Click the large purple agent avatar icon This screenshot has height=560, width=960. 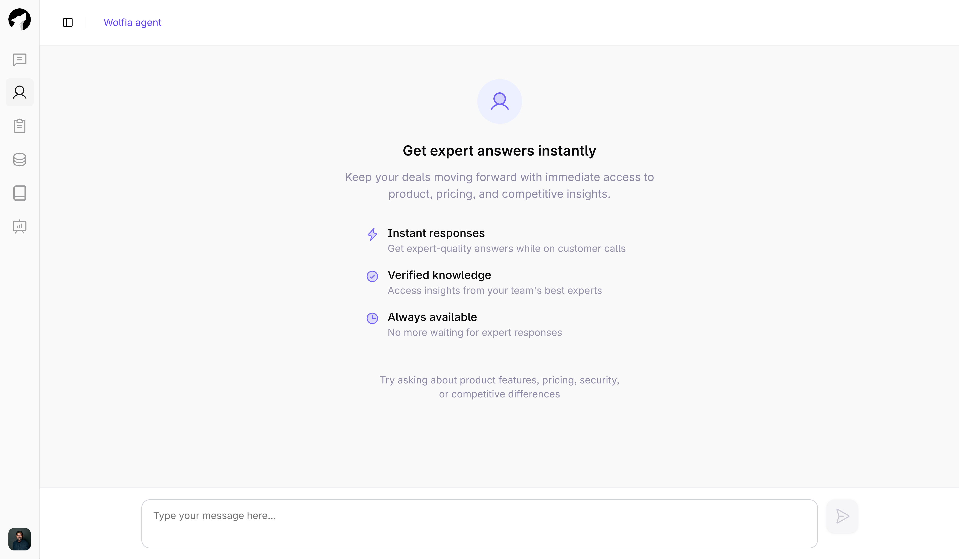pos(500,101)
